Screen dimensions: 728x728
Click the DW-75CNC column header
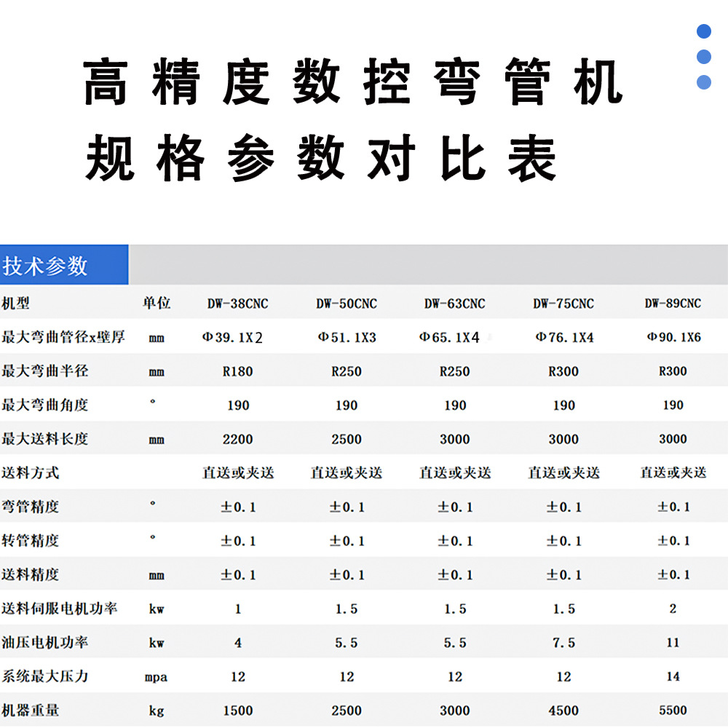563,304
